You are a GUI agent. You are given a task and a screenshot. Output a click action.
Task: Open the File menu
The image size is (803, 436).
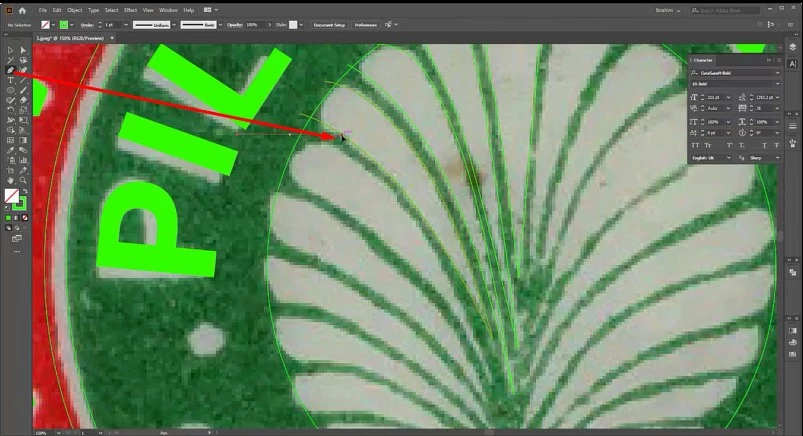point(43,10)
